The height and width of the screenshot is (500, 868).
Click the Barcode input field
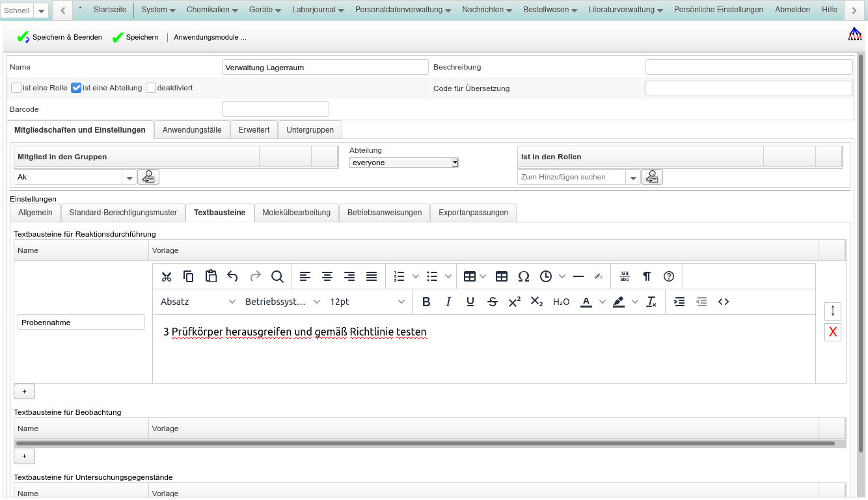(x=275, y=109)
